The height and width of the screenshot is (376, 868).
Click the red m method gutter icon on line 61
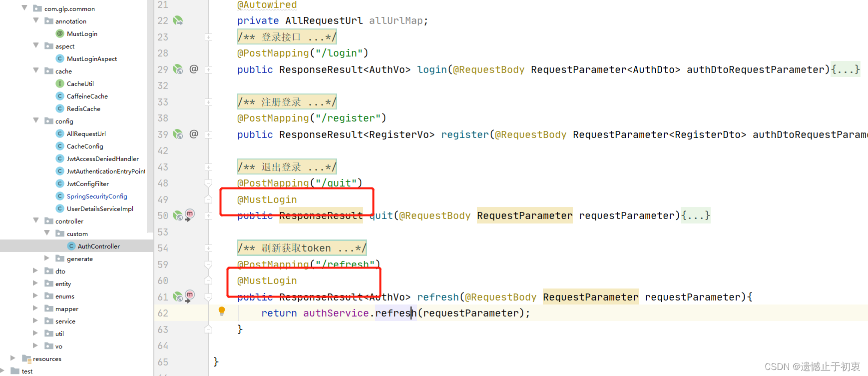[190, 295]
